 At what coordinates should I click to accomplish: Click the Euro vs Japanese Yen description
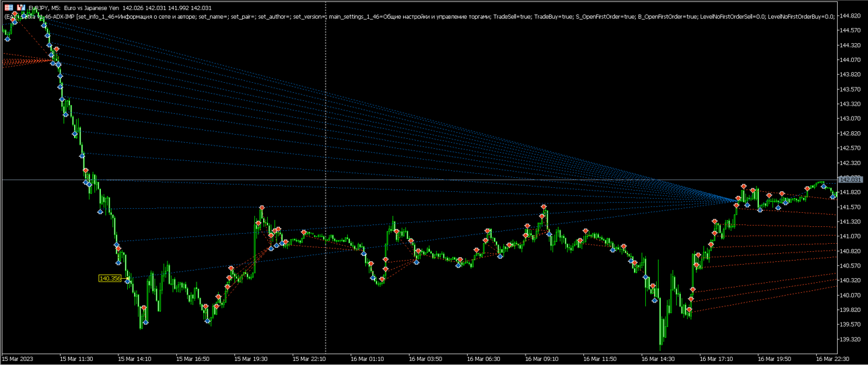coord(92,7)
